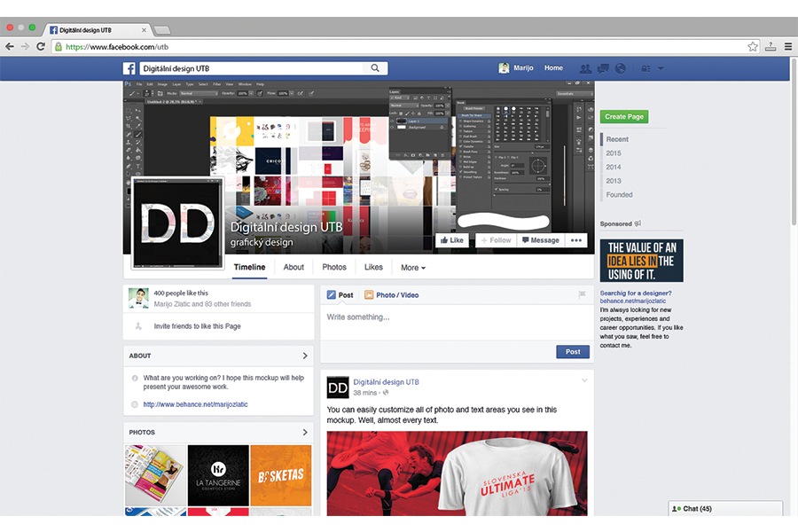798x532 pixels.
Task: Click the search magnifier icon
Action: click(375, 68)
